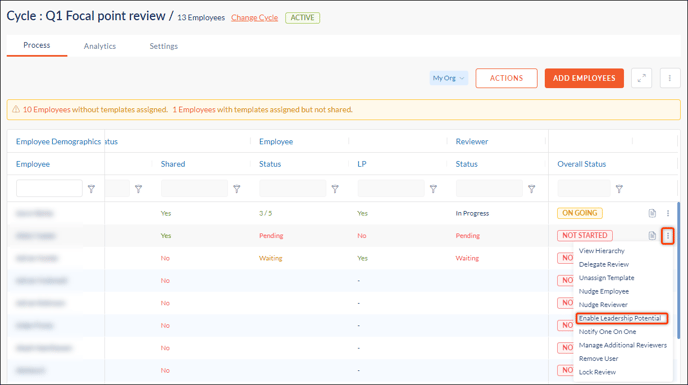
Task: Click filter icon under Employee Status column
Action: point(335,189)
